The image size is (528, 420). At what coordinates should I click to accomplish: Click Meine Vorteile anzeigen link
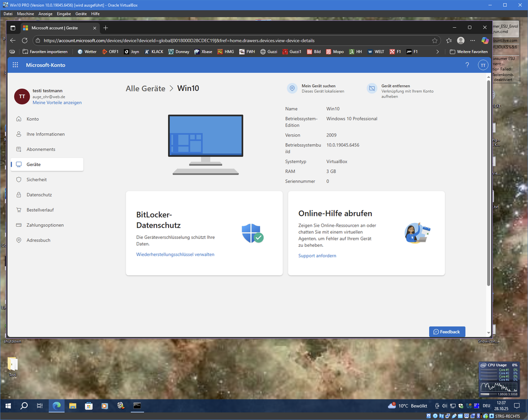(57, 103)
